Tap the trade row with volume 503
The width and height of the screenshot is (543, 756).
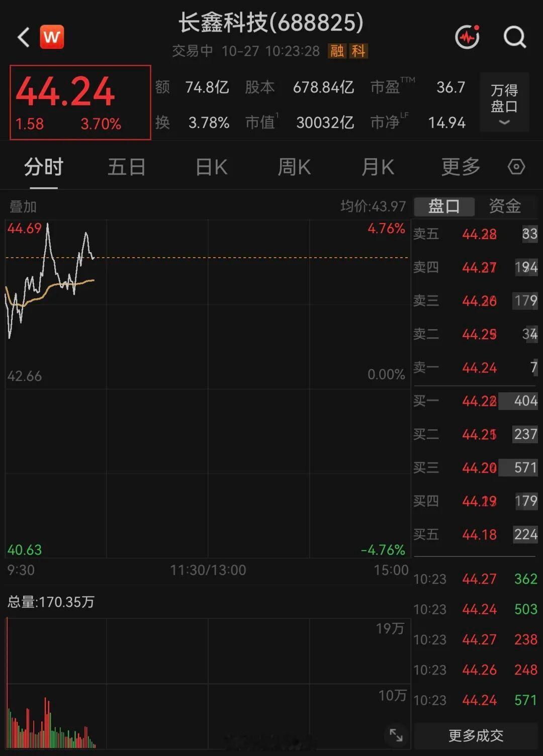pyautogui.click(x=476, y=609)
